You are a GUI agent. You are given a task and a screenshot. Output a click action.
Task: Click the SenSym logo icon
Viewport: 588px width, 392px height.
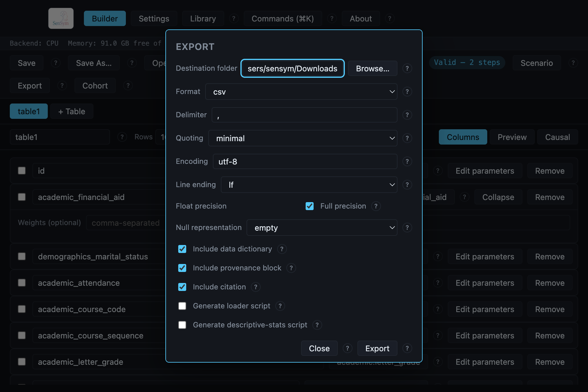(x=61, y=18)
